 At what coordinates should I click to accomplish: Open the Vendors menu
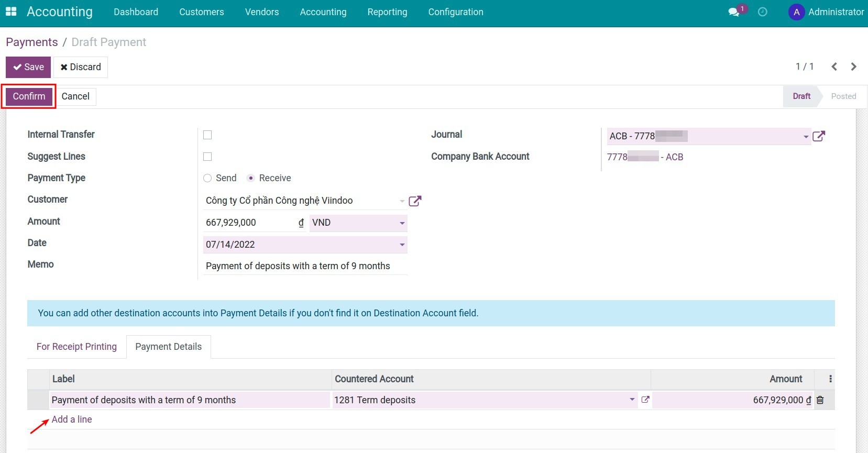(262, 12)
